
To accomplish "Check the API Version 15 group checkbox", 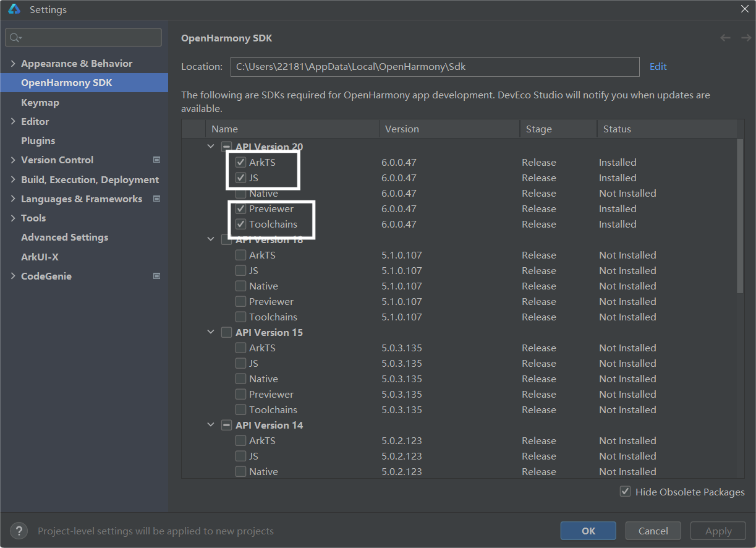I will pyautogui.click(x=227, y=332).
